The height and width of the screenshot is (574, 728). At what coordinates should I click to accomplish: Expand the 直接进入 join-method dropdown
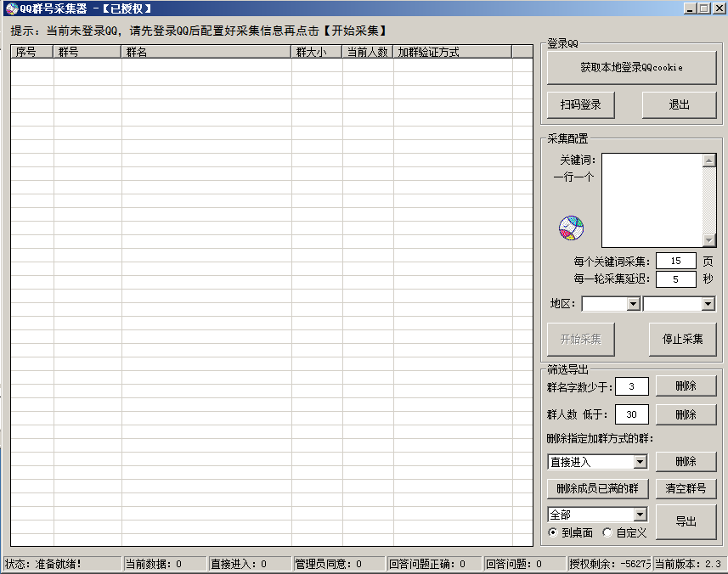pyautogui.click(x=641, y=462)
